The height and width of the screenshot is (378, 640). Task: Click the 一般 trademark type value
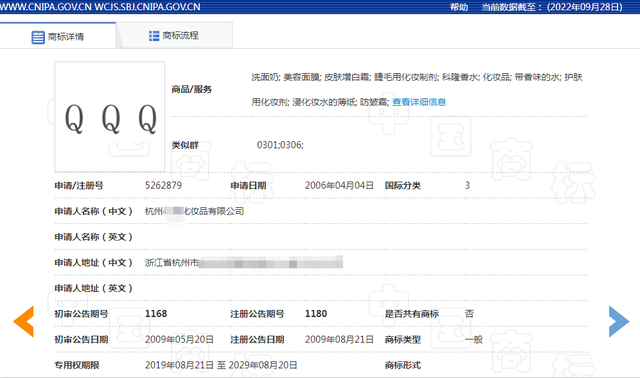(x=473, y=339)
